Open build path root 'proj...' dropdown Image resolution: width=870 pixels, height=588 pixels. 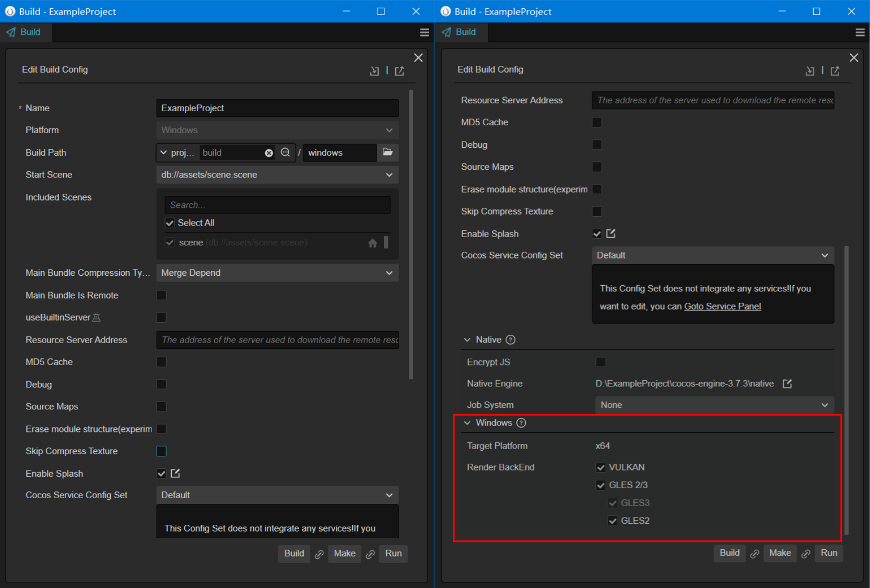(x=177, y=152)
